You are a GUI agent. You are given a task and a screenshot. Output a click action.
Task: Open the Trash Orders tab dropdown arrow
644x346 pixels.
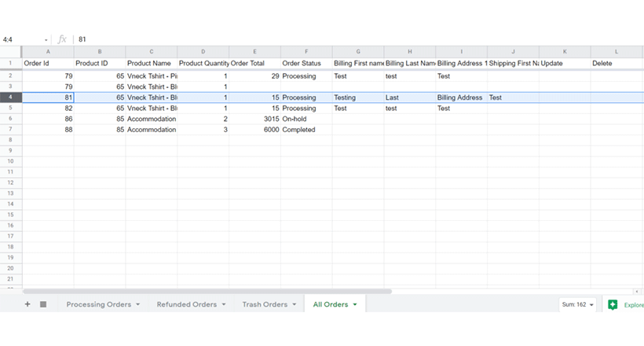pyautogui.click(x=294, y=304)
